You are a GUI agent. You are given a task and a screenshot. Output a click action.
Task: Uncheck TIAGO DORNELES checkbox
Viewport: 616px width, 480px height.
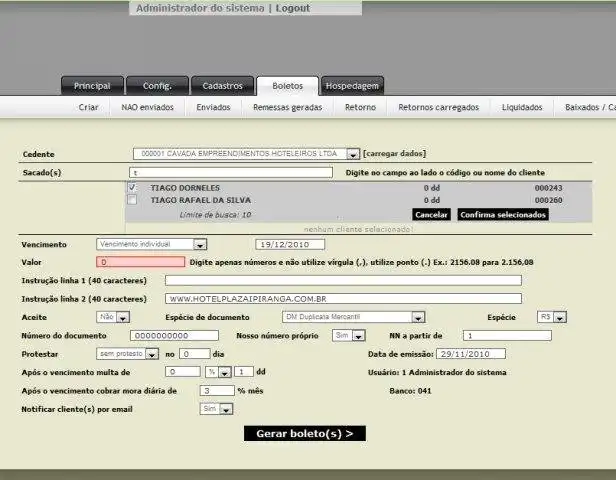coord(132,187)
